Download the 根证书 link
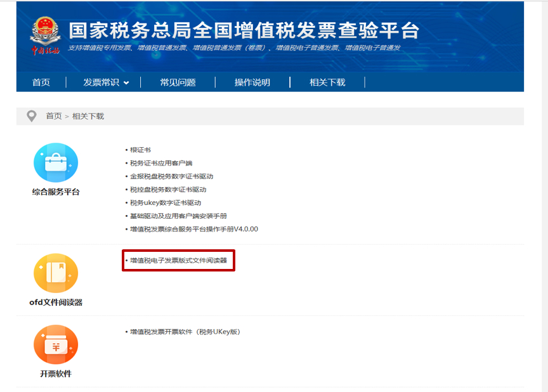This screenshot has width=548, height=392. tap(140, 150)
